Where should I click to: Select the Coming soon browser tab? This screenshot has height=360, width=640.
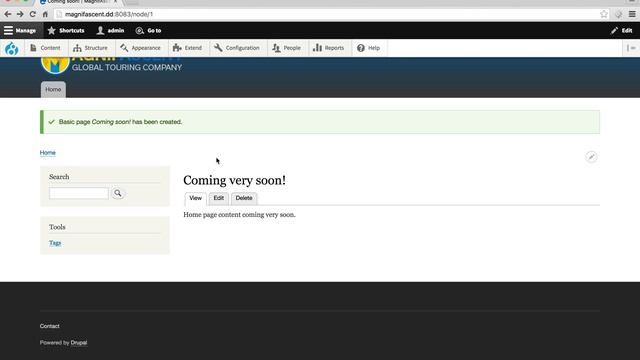[x=78, y=2]
